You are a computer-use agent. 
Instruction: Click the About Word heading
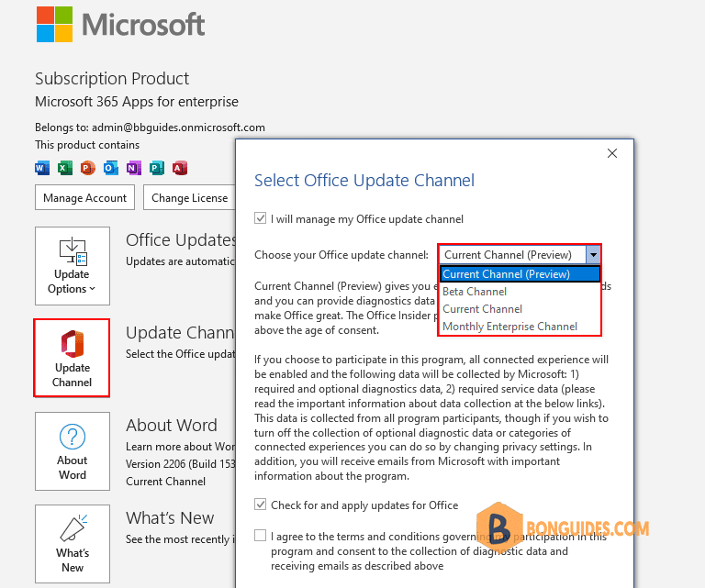(x=172, y=425)
